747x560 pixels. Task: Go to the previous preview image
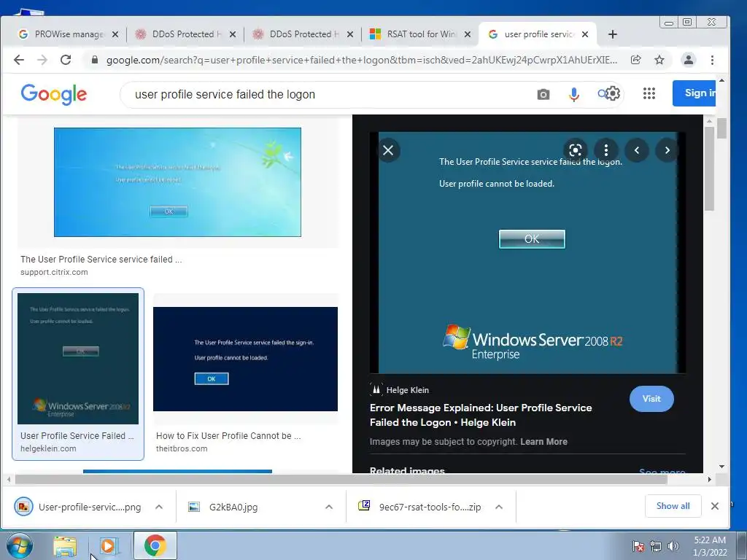click(x=637, y=150)
